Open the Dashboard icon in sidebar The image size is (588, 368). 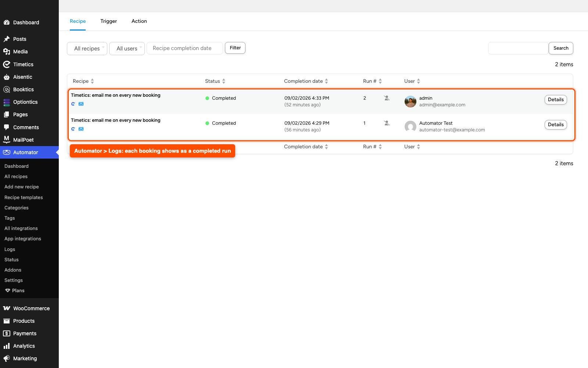coord(7,22)
